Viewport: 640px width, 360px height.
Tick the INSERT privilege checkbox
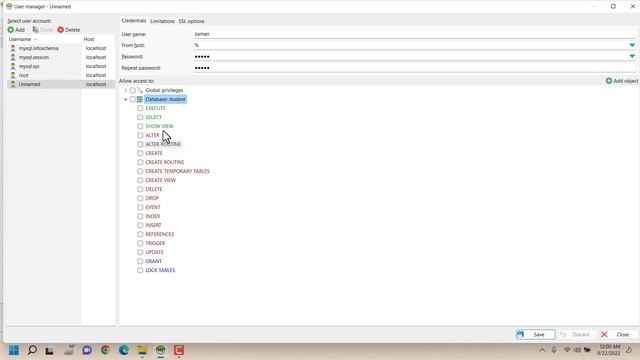tap(140, 225)
